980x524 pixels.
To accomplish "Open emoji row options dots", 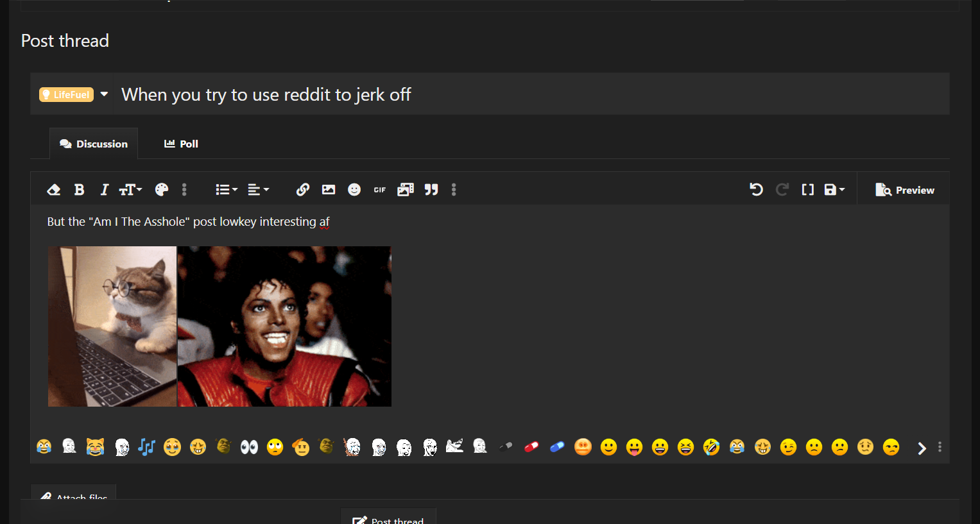I will click(940, 447).
